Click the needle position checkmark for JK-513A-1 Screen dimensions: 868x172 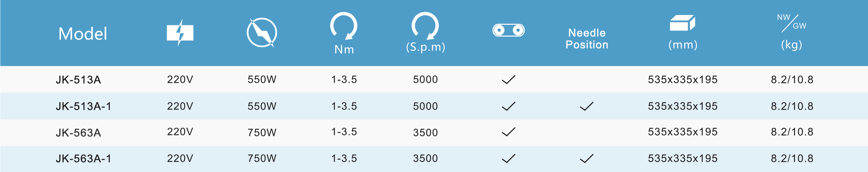click(x=587, y=106)
